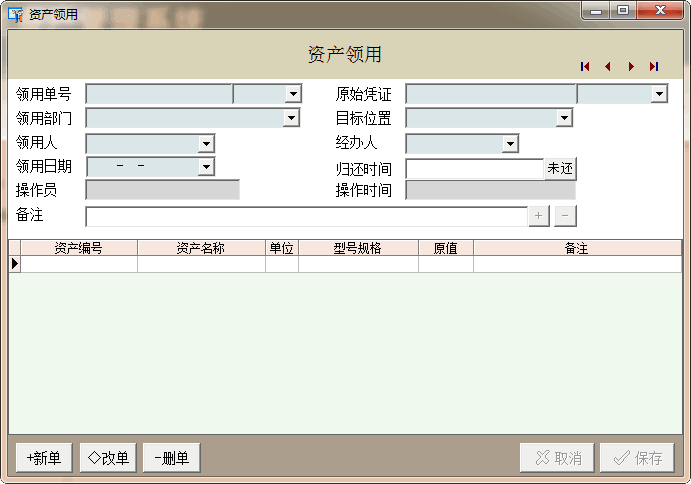Toggle the 未还 return status button
The image size is (691, 484).
coord(560,169)
